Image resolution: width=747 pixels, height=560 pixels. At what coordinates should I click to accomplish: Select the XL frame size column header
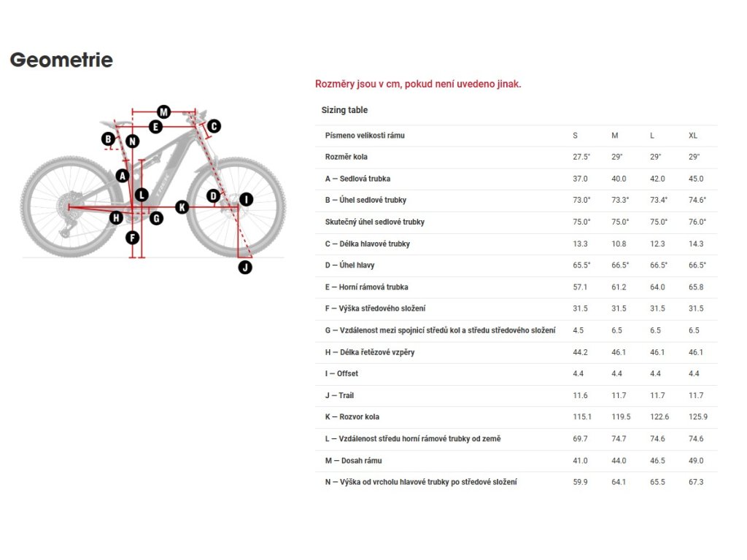pos(693,136)
